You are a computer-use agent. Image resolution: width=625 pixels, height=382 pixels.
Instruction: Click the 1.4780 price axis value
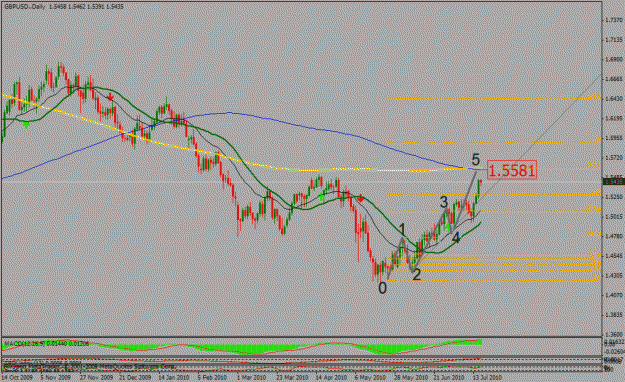(614, 236)
